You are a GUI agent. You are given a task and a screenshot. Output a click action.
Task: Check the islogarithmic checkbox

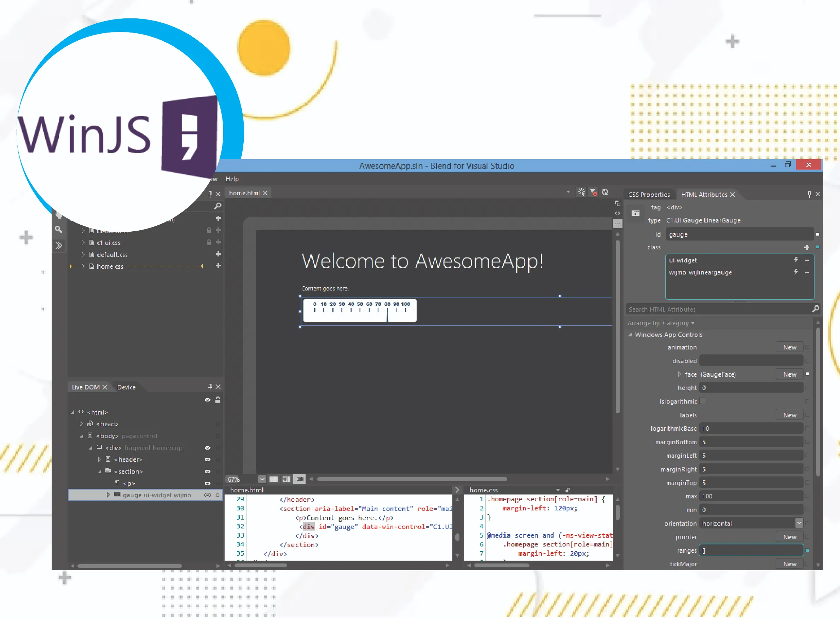pos(703,401)
